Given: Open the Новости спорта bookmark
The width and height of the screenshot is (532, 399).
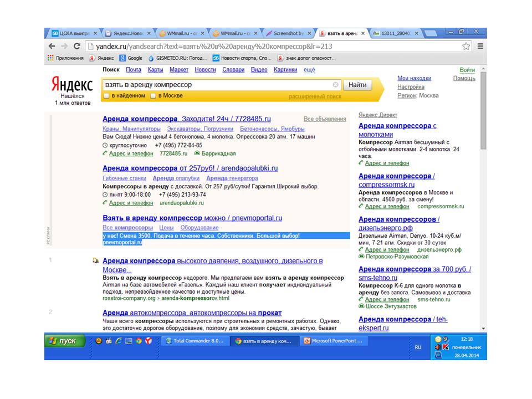Looking at the screenshot, I should [242, 58].
